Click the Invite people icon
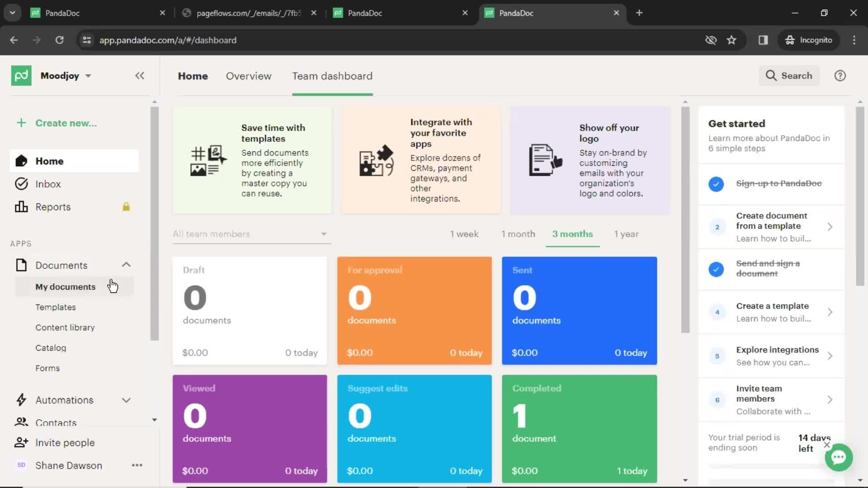Screen dimensions: 868x488 (21, 443)
